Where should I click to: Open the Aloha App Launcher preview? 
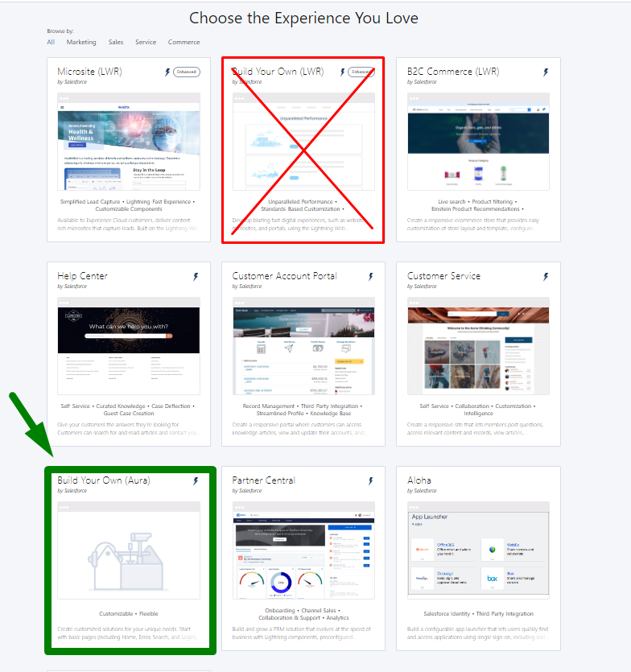tap(479, 550)
